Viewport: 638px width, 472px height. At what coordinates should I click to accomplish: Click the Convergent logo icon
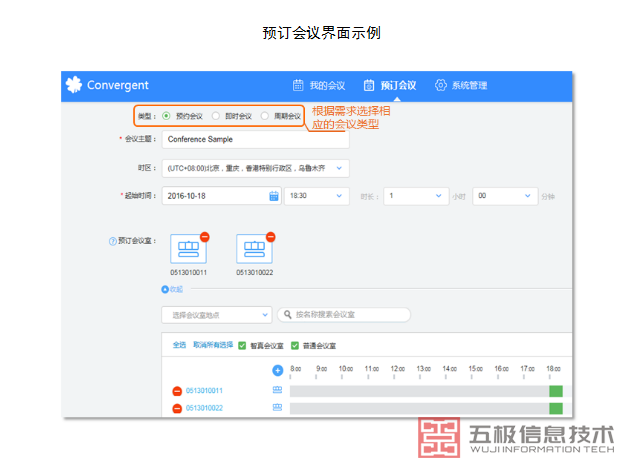(x=73, y=85)
